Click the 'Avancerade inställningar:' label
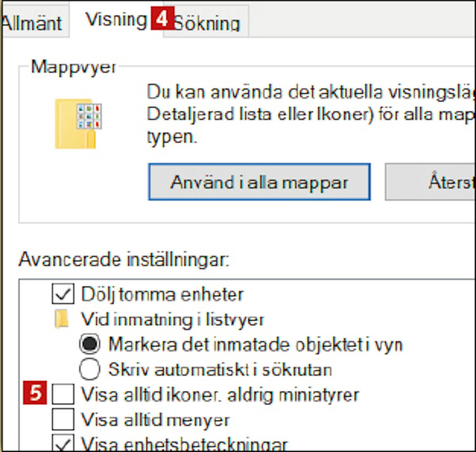Screen dimensions: 476x452 coord(124,260)
